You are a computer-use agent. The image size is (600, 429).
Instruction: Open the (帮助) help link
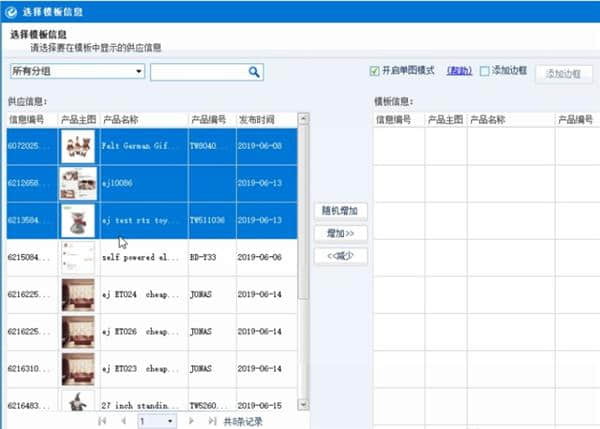pos(459,71)
